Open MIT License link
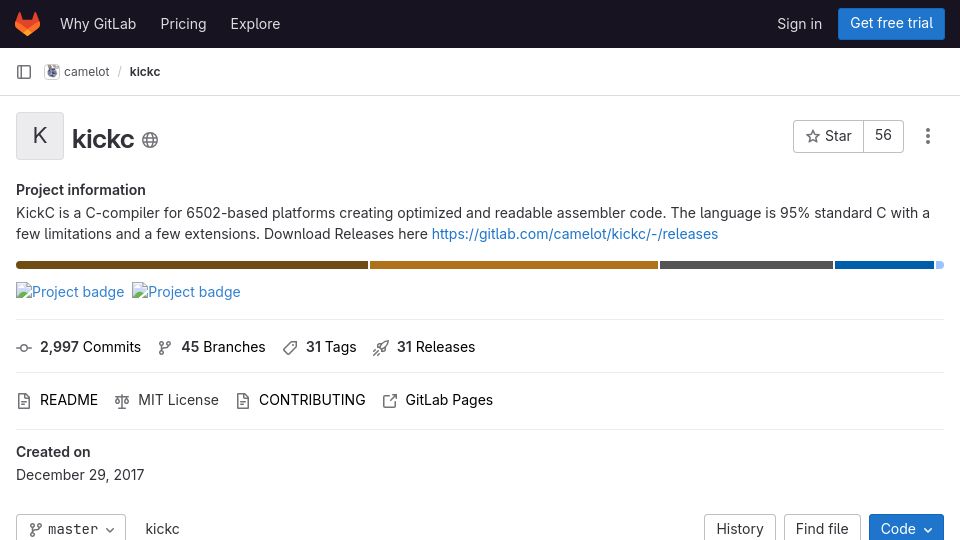960x540 pixels. tap(178, 400)
